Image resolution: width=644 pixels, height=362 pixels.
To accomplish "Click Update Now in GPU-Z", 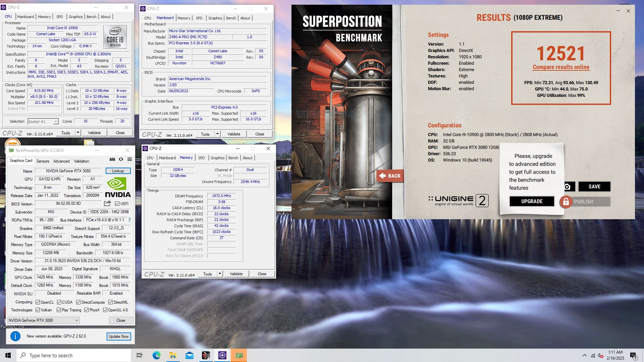I will [x=119, y=337].
